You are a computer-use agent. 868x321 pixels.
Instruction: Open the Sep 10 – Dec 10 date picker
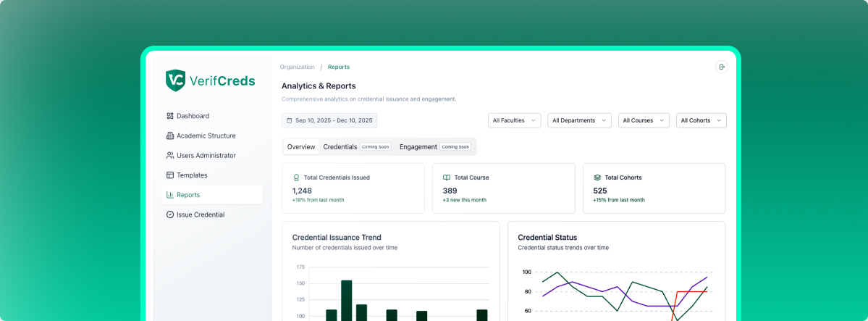tap(329, 120)
